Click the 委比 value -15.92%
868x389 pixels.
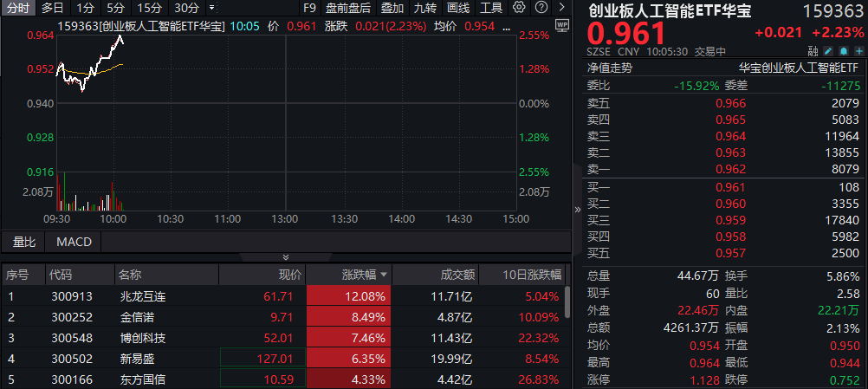click(x=696, y=86)
